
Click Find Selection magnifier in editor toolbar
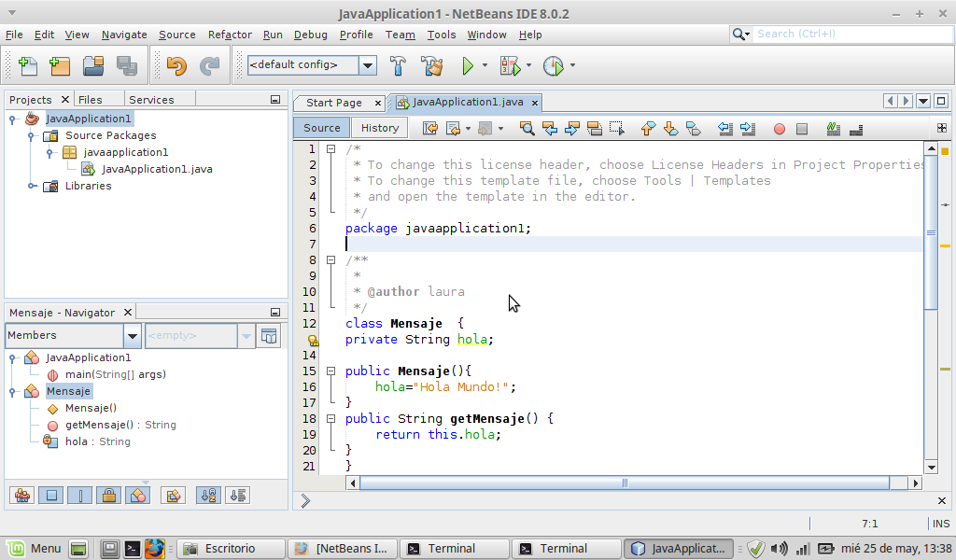point(527,129)
